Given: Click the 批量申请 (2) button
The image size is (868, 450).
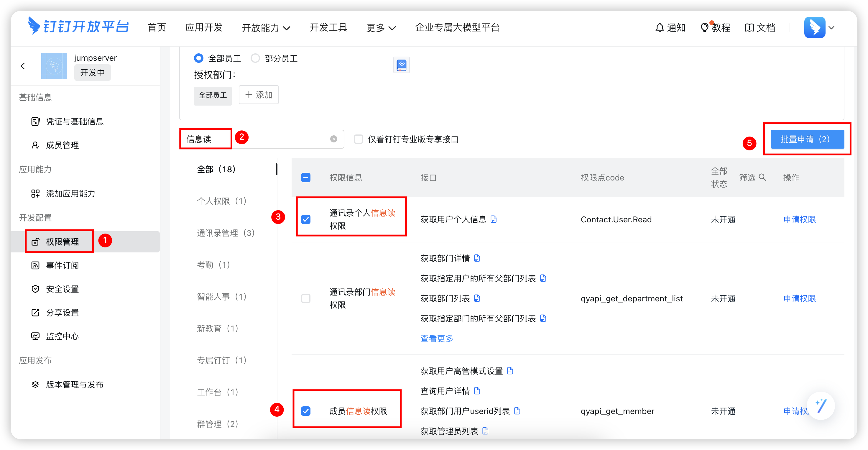Looking at the screenshot, I should (807, 139).
